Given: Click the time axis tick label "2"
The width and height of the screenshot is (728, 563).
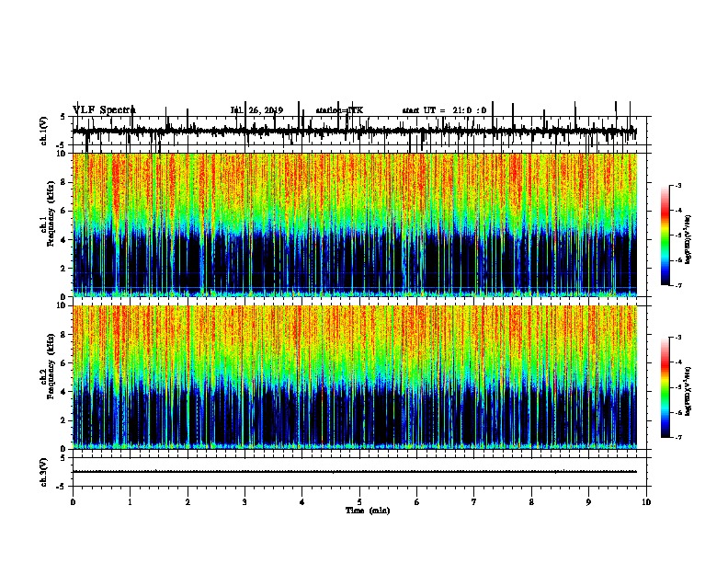Looking at the screenshot, I should pyautogui.click(x=188, y=502).
